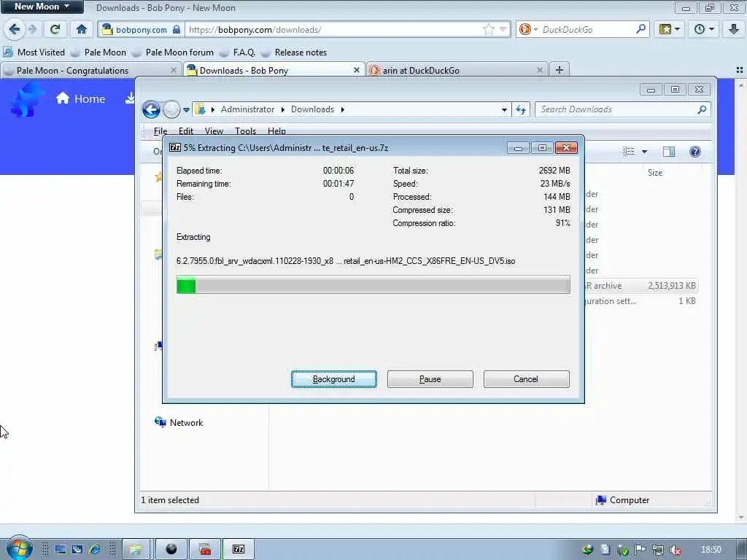Click the blue Bob Pony logo
The height and width of the screenshot is (560, 747).
tap(27, 99)
